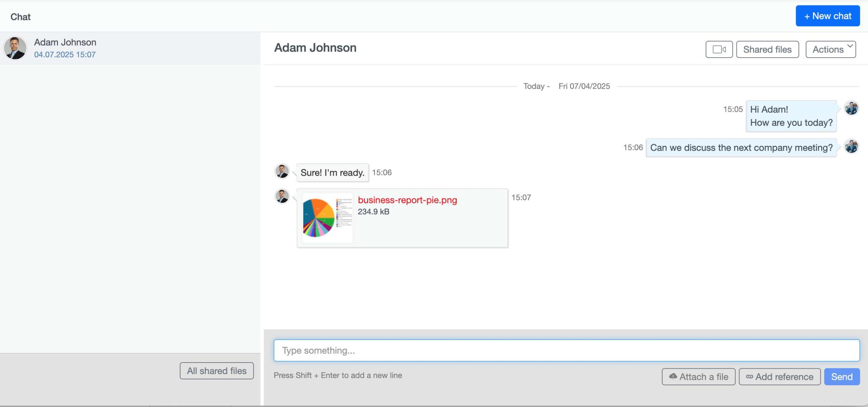Open All shared files
This screenshot has width=868, height=407.
(x=217, y=371)
